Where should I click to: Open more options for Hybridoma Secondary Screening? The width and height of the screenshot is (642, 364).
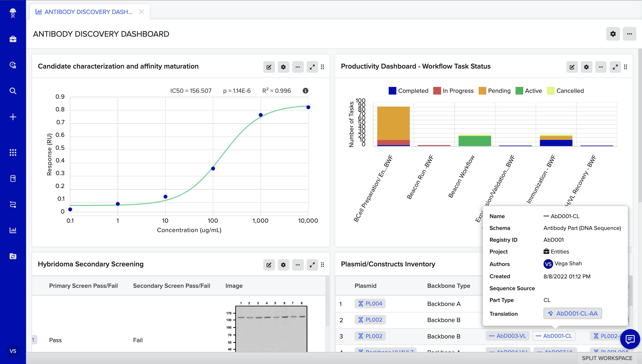coord(297,265)
